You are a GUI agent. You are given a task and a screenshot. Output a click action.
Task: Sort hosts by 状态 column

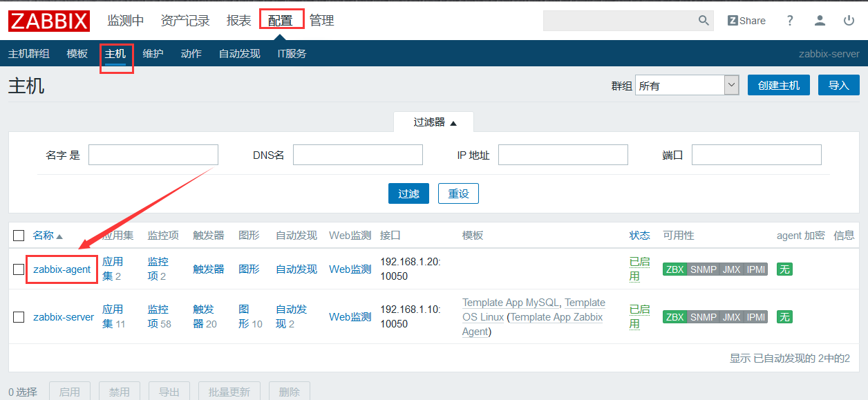pos(639,236)
